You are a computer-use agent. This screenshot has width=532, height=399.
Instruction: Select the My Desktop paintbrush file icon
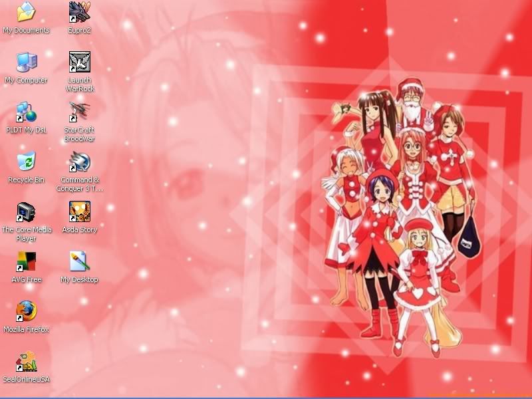79,262
